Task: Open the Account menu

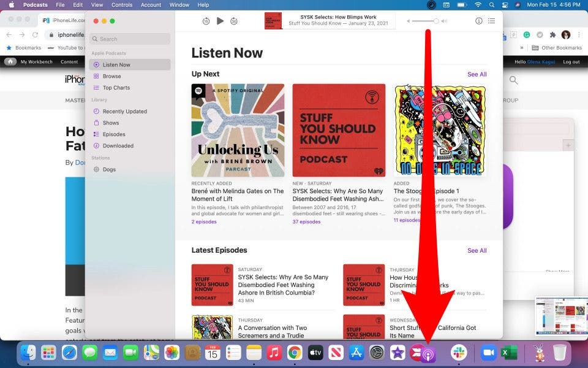Action: pos(151,5)
